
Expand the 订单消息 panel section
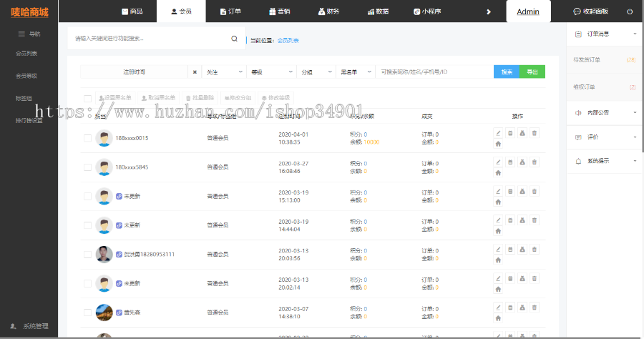tap(605, 34)
